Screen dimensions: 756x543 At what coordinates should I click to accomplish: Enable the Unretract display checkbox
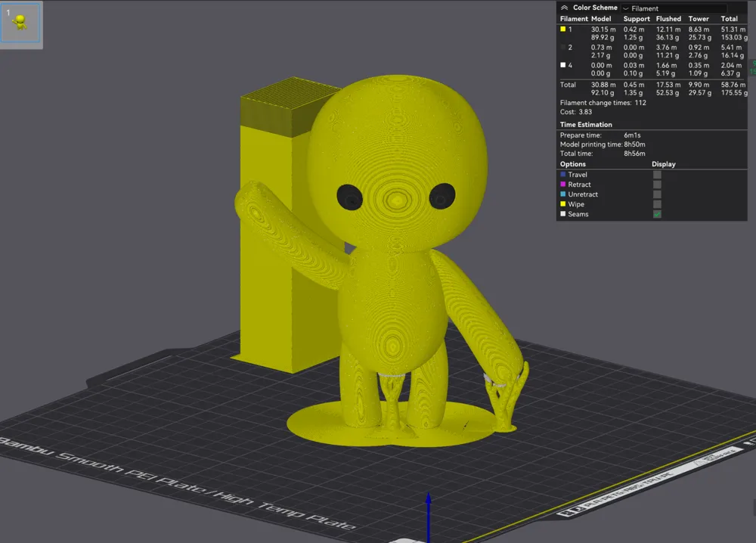point(657,194)
